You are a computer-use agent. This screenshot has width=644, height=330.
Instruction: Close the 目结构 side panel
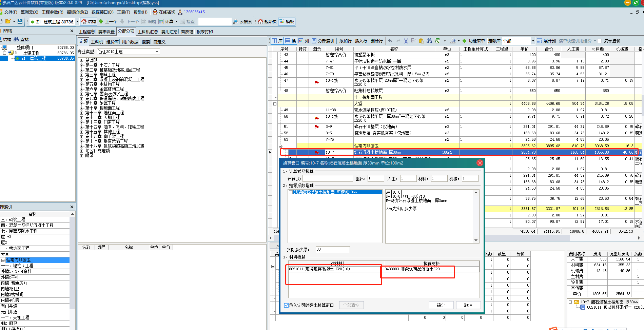point(72,31)
